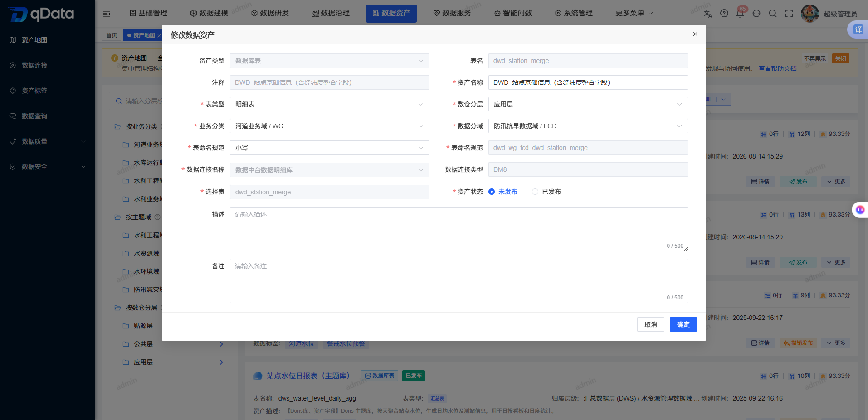
Task: Expand the 公共层 tree arrow
Action: [221, 344]
